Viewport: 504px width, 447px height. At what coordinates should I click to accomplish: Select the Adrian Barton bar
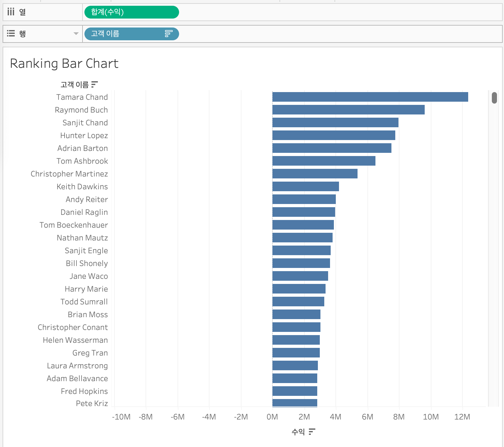[332, 148]
